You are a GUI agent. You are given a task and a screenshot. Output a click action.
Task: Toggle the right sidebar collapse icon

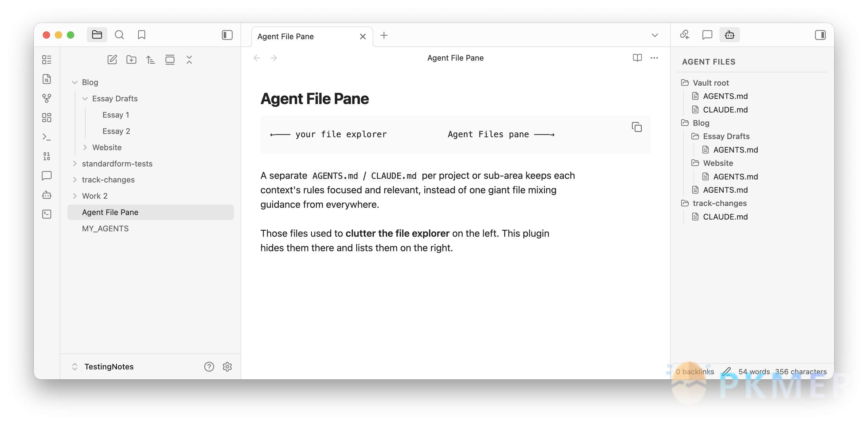pos(820,35)
